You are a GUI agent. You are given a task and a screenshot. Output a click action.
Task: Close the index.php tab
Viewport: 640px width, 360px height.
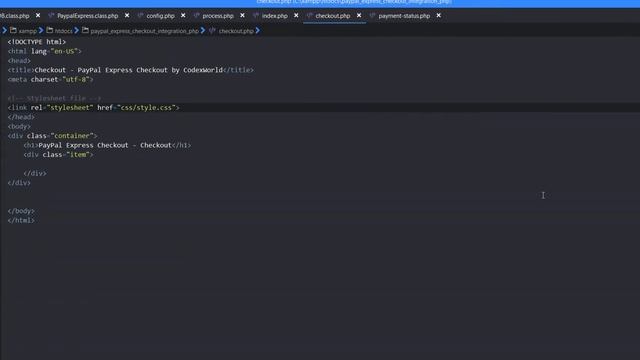click(296, 16)
